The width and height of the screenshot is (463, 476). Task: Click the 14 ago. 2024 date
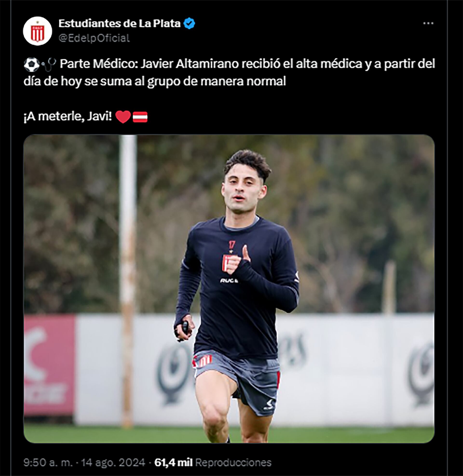pos(113,462)
